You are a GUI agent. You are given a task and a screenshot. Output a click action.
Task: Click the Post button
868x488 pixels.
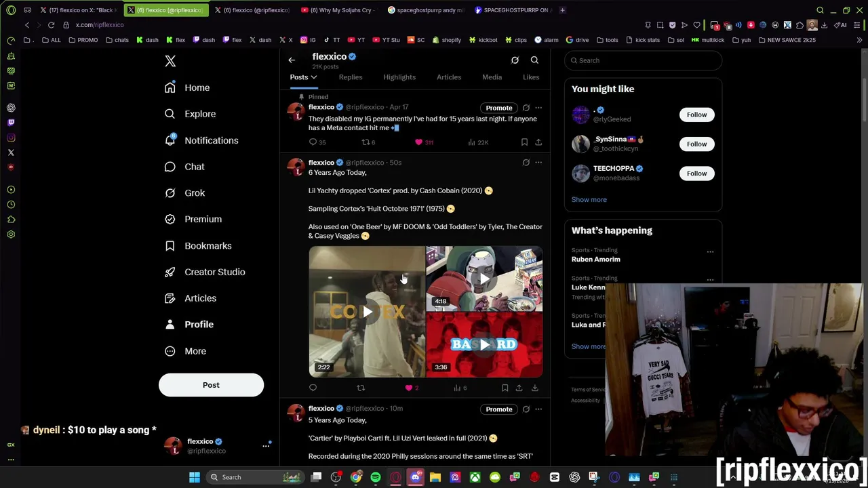tap(211, 385)
